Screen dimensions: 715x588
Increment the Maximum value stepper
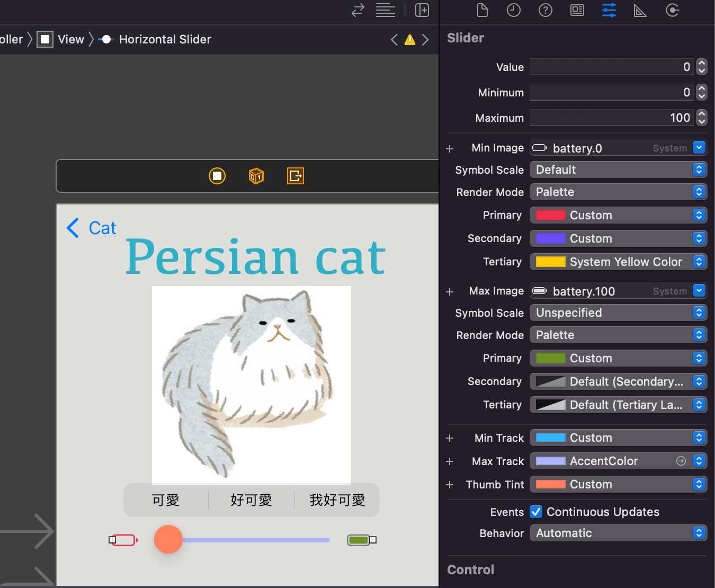[x=702, y=114]
